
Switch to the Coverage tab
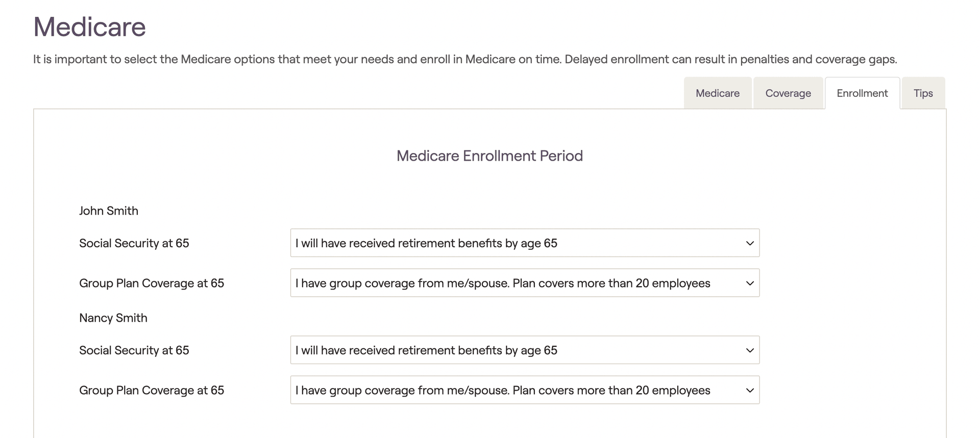[788, 93]
